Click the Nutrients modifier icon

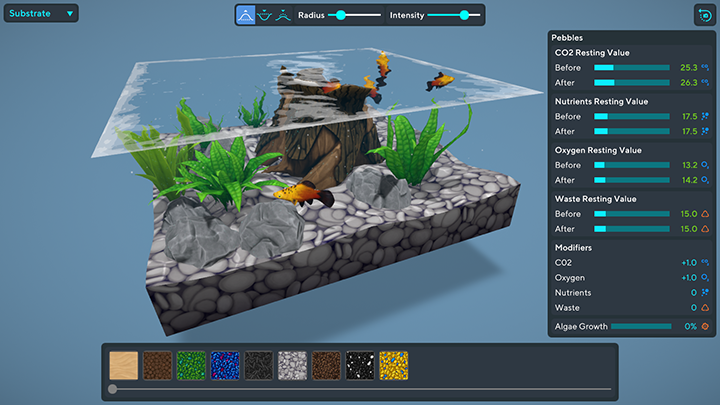tap(705, 292)
